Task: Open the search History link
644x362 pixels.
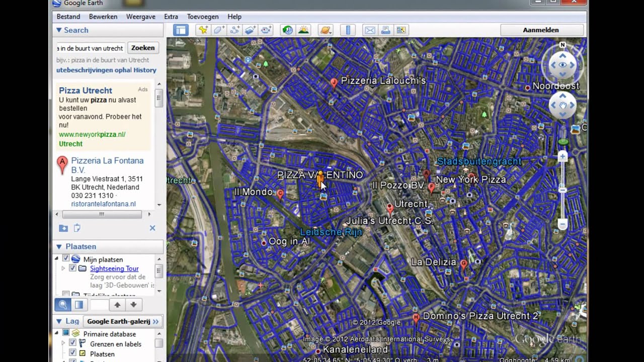Action: 145,70
